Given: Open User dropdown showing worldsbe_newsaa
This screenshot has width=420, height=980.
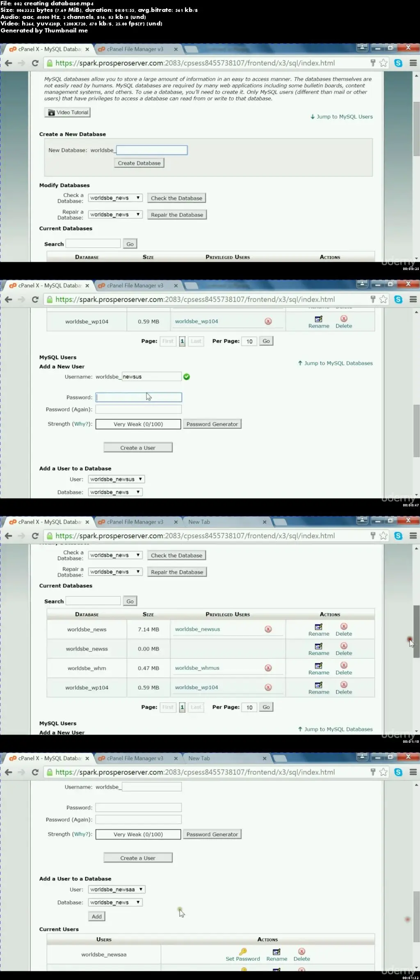Looking at the screenshot, I should coord(116,889).
